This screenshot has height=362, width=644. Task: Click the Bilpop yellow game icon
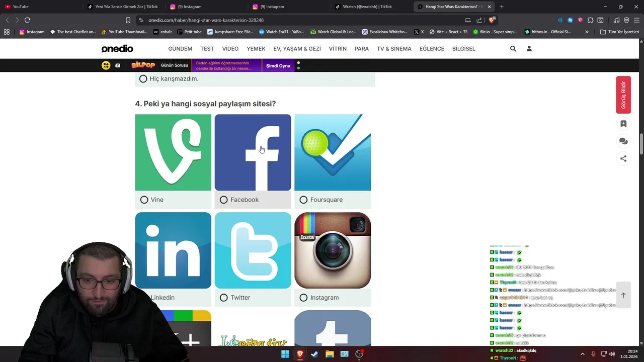coord(106,65)
